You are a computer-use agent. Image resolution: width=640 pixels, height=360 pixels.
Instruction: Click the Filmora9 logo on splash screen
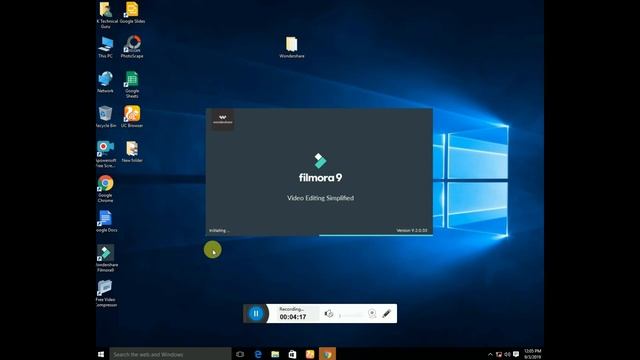[320, 167]
